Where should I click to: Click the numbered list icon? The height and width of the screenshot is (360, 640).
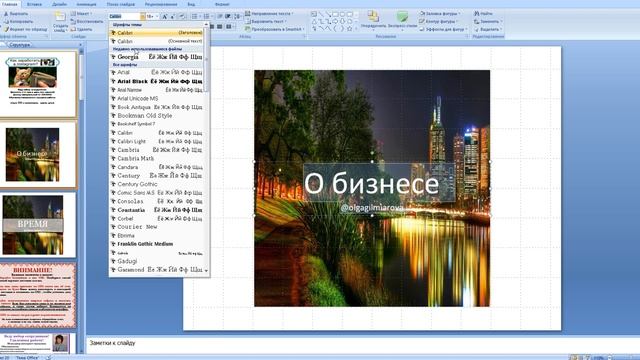click(208, 16)
